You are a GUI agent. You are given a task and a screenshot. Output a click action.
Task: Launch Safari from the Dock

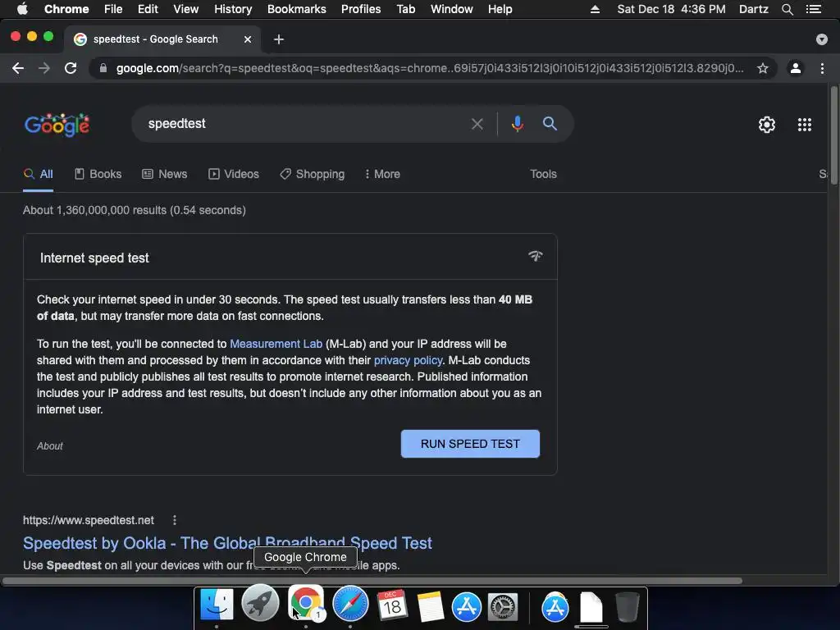pos(350,605)
